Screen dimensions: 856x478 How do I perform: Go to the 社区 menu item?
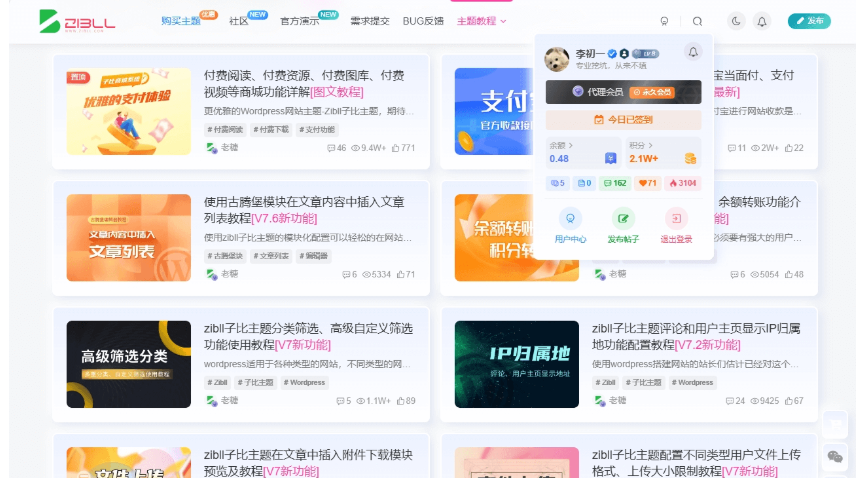coord(239,21)
